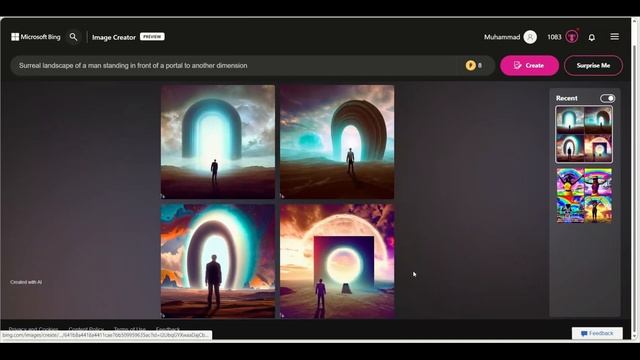Click the Recent panel heading
Screen dimensions: 640x360
tap(567, 98)
